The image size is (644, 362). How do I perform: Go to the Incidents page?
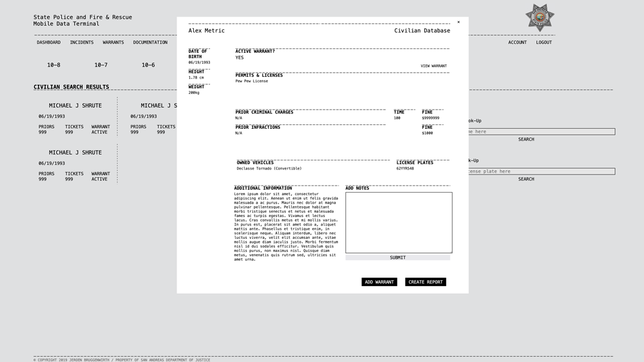(82, 43)
